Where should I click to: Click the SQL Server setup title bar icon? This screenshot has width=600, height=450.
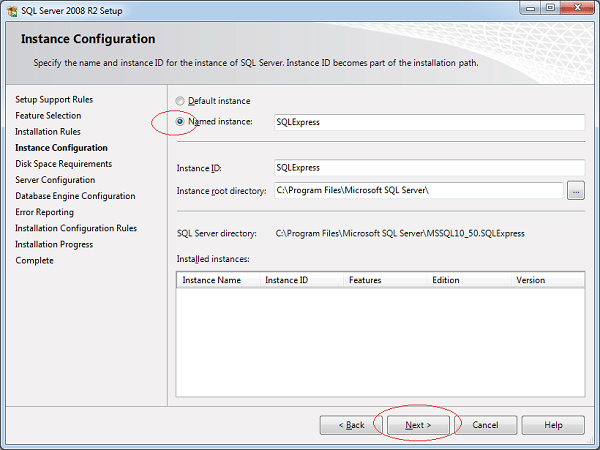pyautogui.click(x=12, y=11)
